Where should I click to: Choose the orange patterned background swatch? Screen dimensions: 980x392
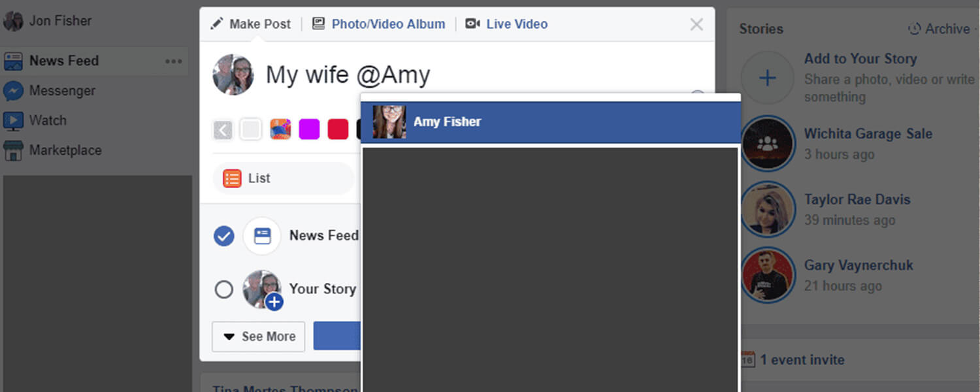(x=280, y=129)
